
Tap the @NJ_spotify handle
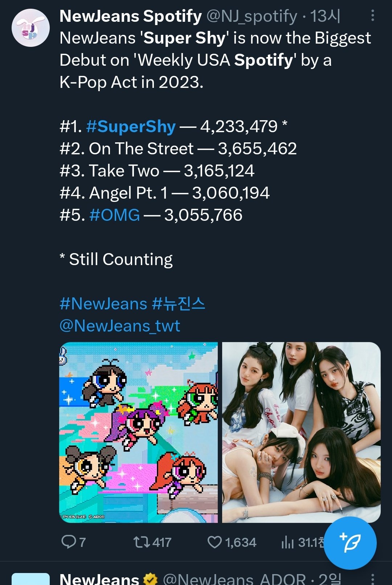252,16
